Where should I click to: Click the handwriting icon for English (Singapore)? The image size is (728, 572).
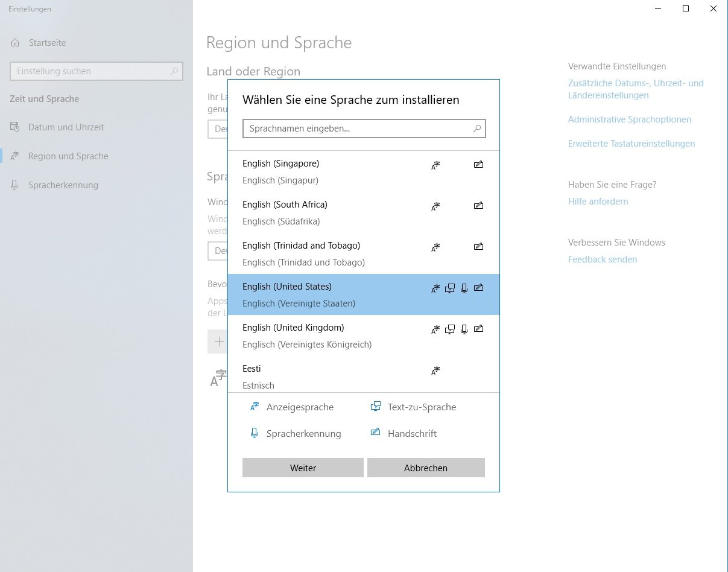(x=478, y=164)
